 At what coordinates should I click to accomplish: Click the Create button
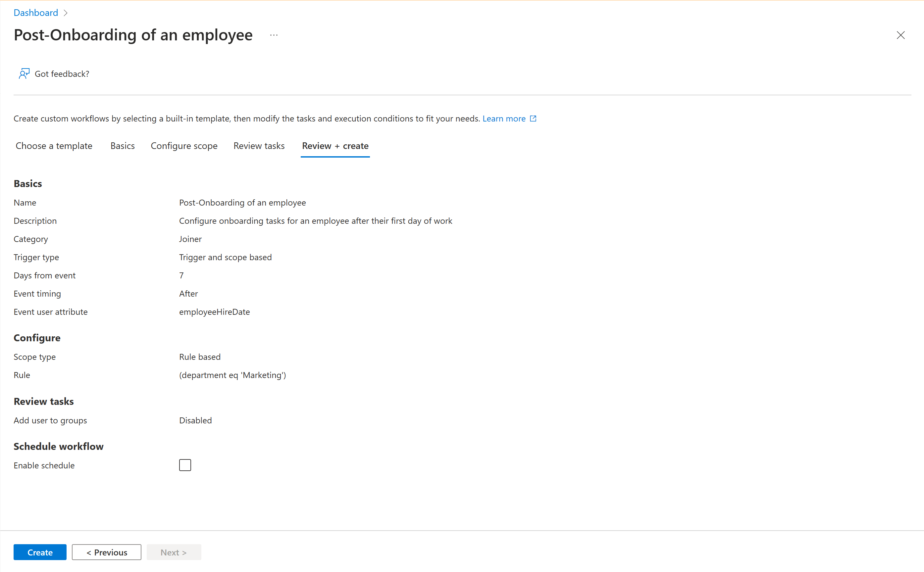click(40, 552)
